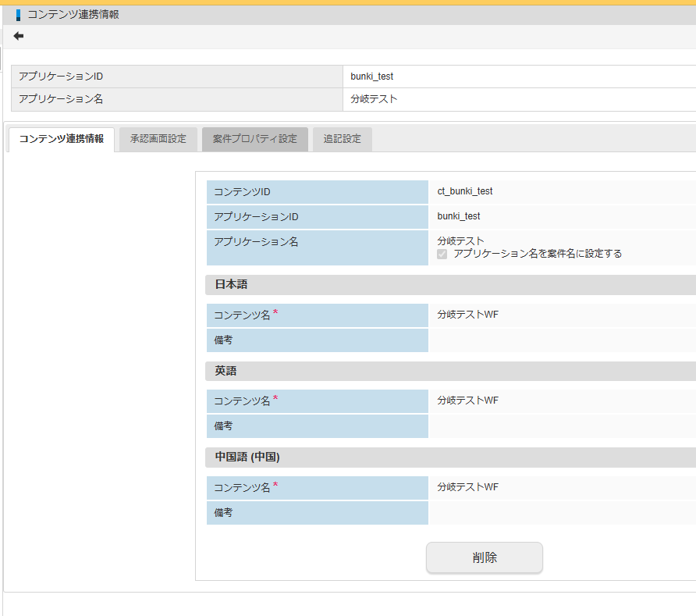This screenshot has height=616, width=696.
Task: Click コンテンツ名 value under 日本語 section
Action: coord(467,315)
